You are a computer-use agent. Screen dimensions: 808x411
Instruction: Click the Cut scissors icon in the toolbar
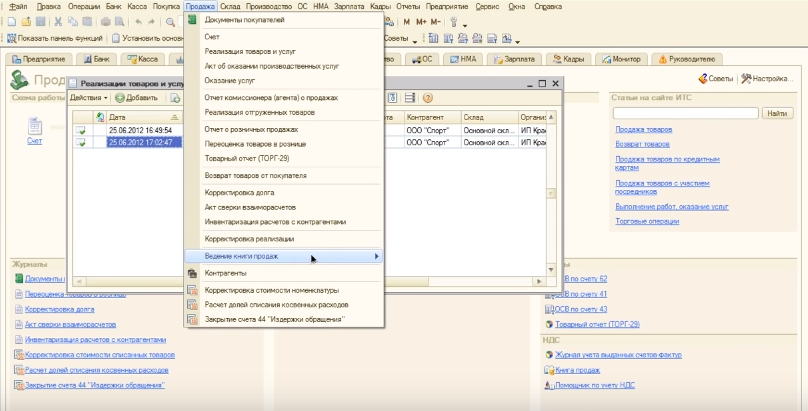click(59, 21)
